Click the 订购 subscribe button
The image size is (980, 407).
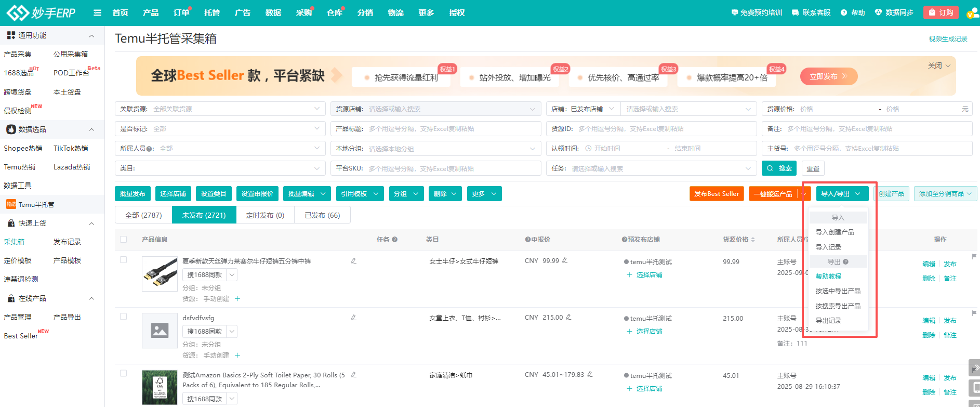941,12
